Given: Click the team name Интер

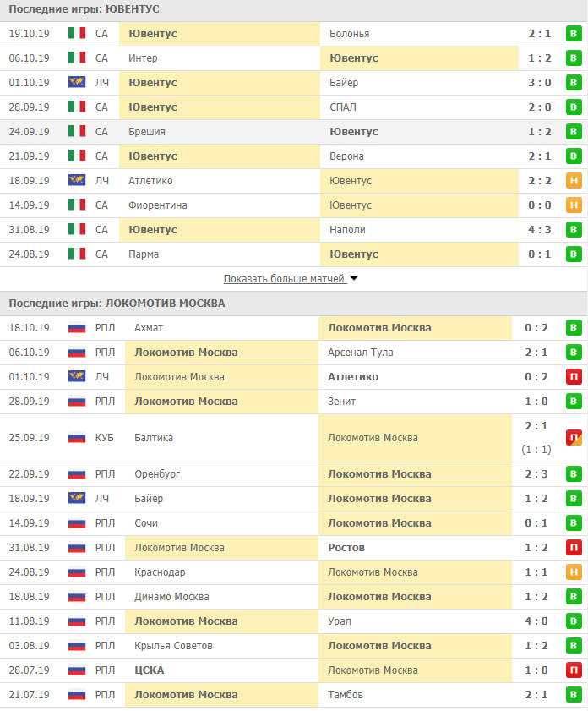Looking at the screenshot, I should pyautogui.click(x=143, y=58).
